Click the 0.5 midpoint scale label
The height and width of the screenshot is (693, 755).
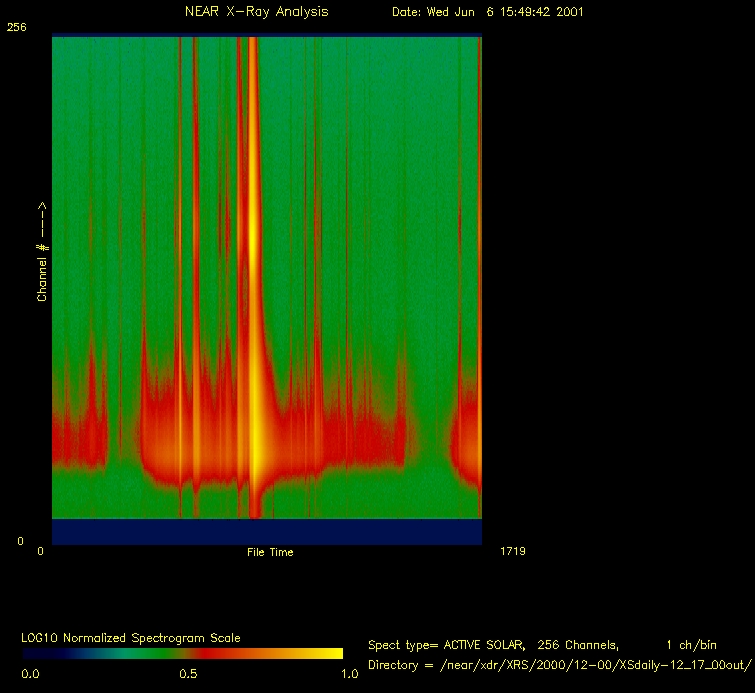coord(187,674)
